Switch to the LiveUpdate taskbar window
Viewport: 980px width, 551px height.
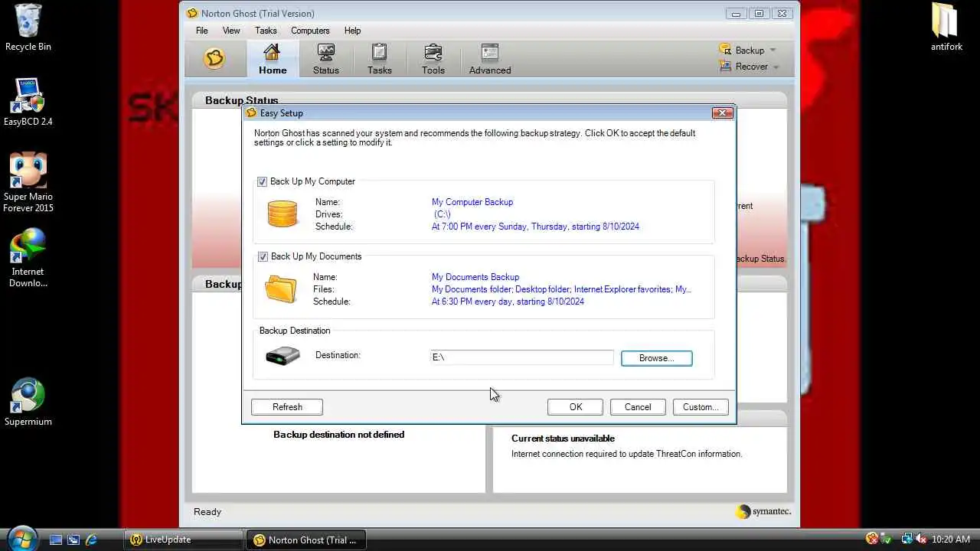point(183,540)
